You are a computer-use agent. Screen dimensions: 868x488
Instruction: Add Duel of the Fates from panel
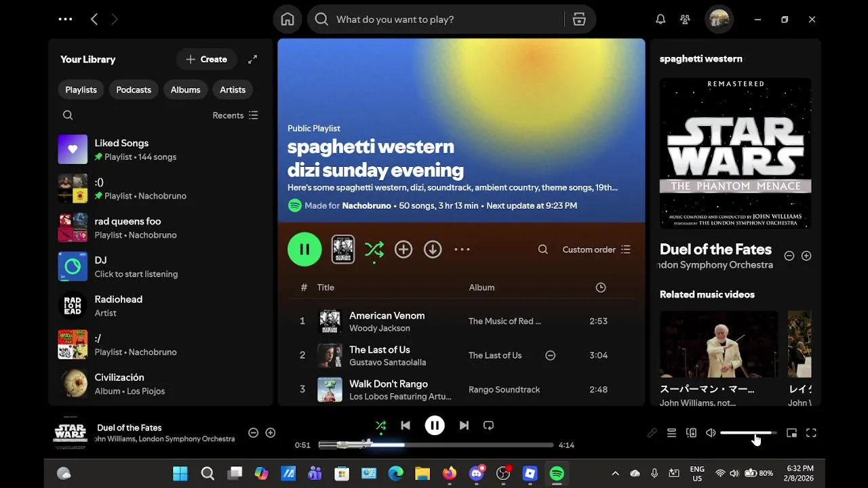coord(806,256)
